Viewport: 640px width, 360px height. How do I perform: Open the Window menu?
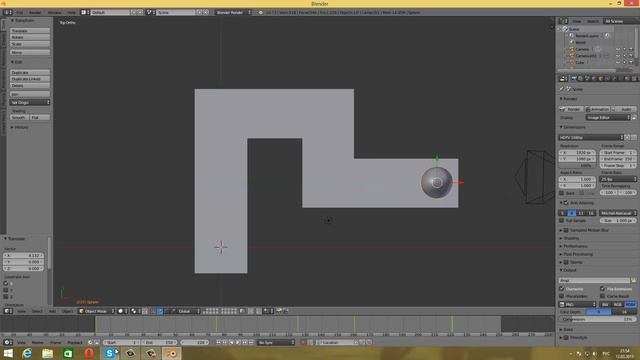point(54,13)
